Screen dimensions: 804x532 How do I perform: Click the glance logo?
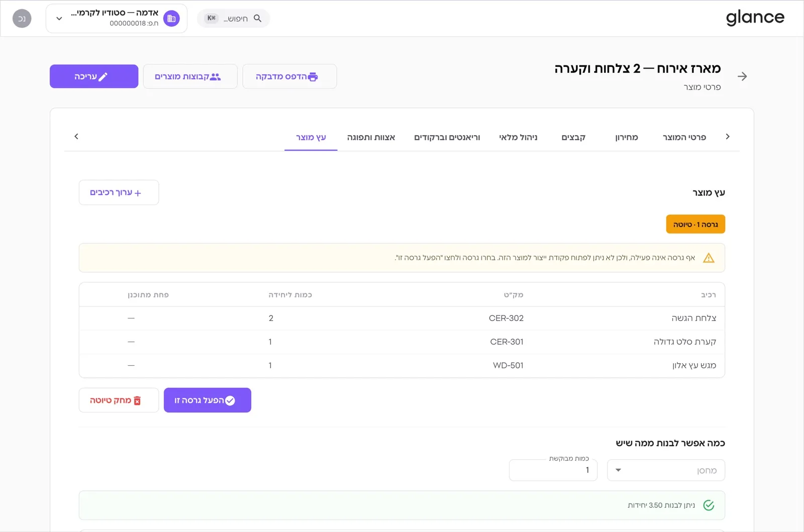[x=755, y=18]
